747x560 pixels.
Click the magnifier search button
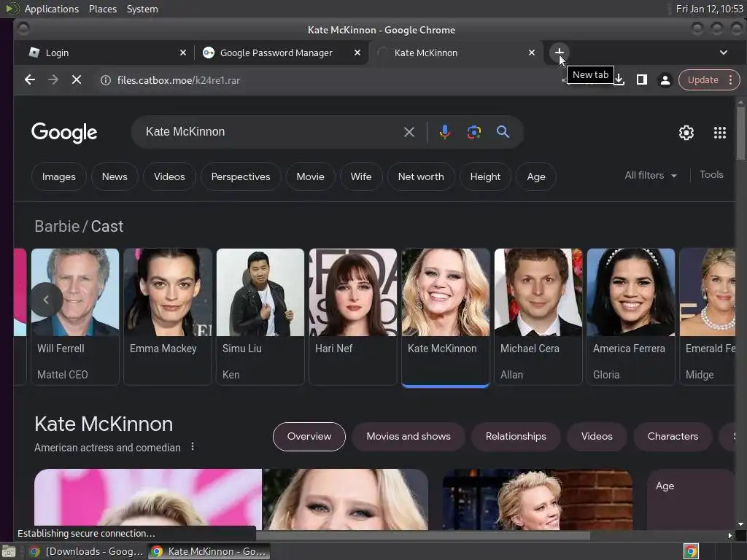[x=503, y=132]
